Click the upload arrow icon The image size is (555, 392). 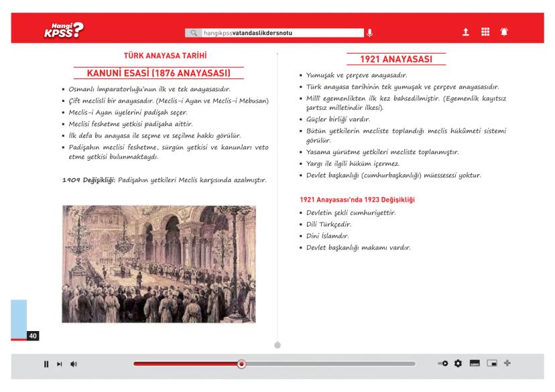465,31
